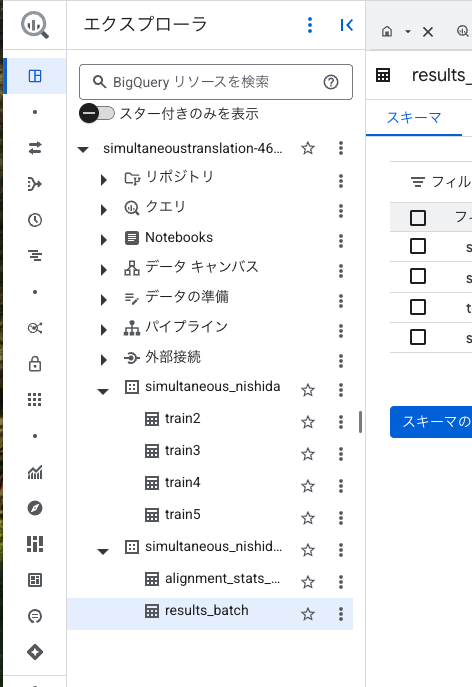472x687 pixels.
Task: Collapse the simultaneous_nishida dataset
Action: [x=103, y=392]
